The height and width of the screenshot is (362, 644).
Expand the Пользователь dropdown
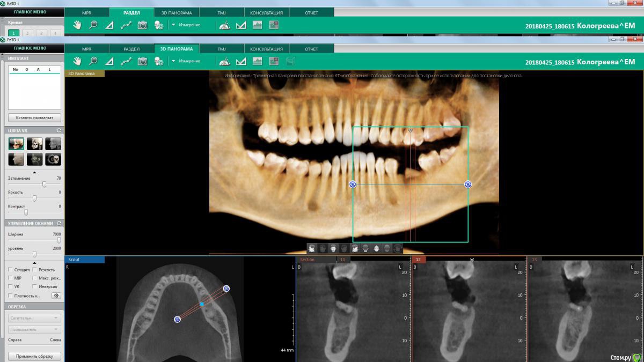pos(34,329)
